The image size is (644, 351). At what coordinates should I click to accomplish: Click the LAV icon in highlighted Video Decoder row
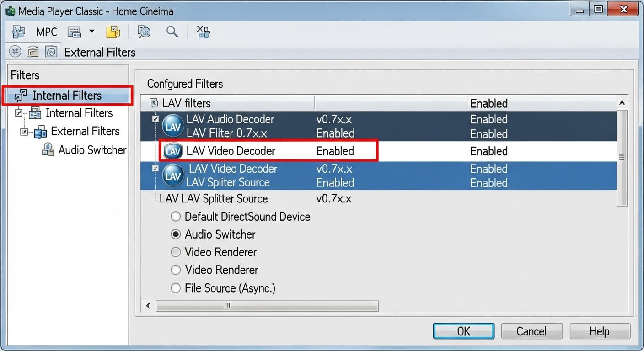[x=173, y=151]
